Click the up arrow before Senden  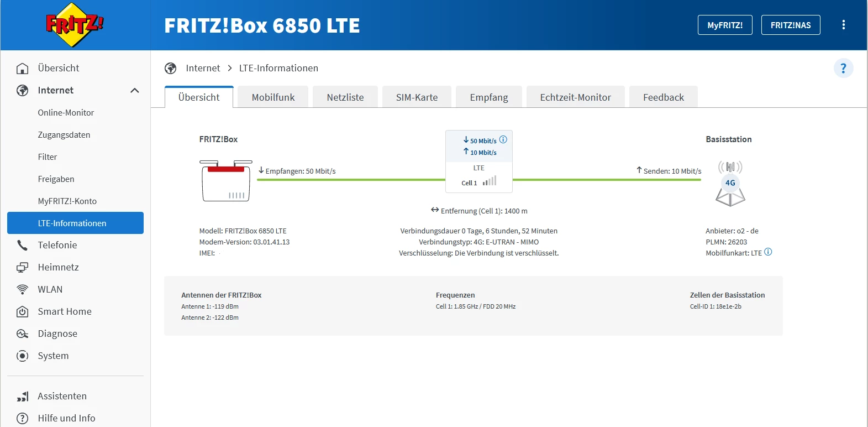tap(639, 170)
